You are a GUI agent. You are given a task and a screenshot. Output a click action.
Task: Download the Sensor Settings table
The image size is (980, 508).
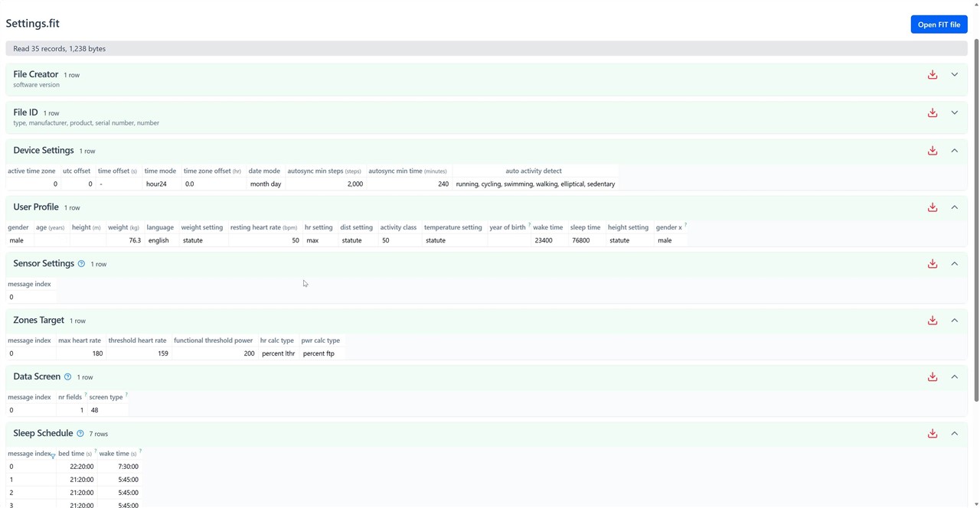[x=932, y=264]
